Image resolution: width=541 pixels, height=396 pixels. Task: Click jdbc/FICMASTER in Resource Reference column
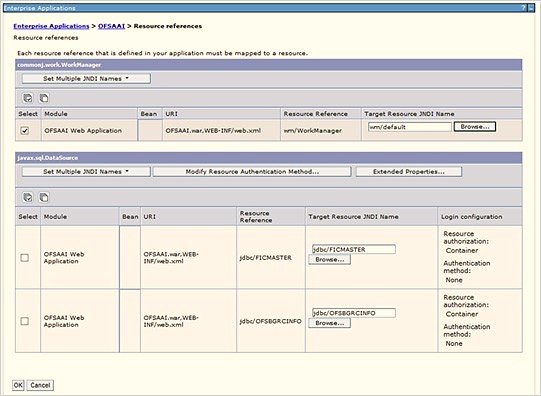click(x=266, y=258)
